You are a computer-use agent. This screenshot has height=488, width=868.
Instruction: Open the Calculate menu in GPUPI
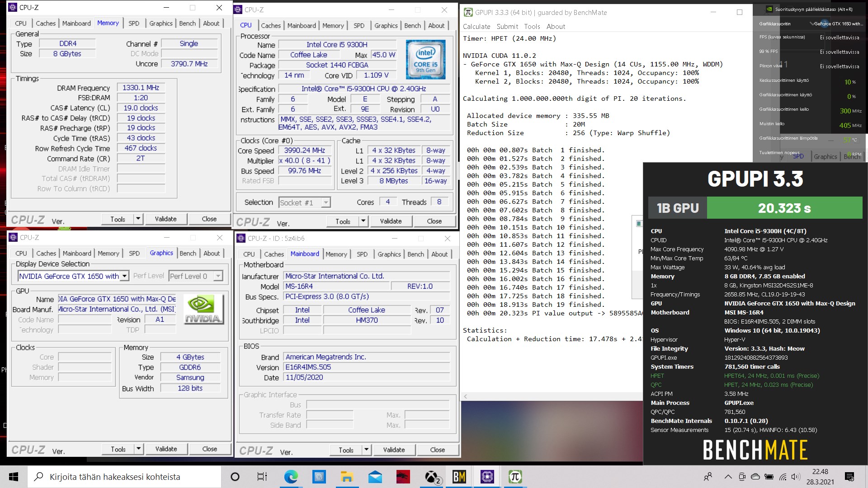pyautogui.click(x=476, y=27)
